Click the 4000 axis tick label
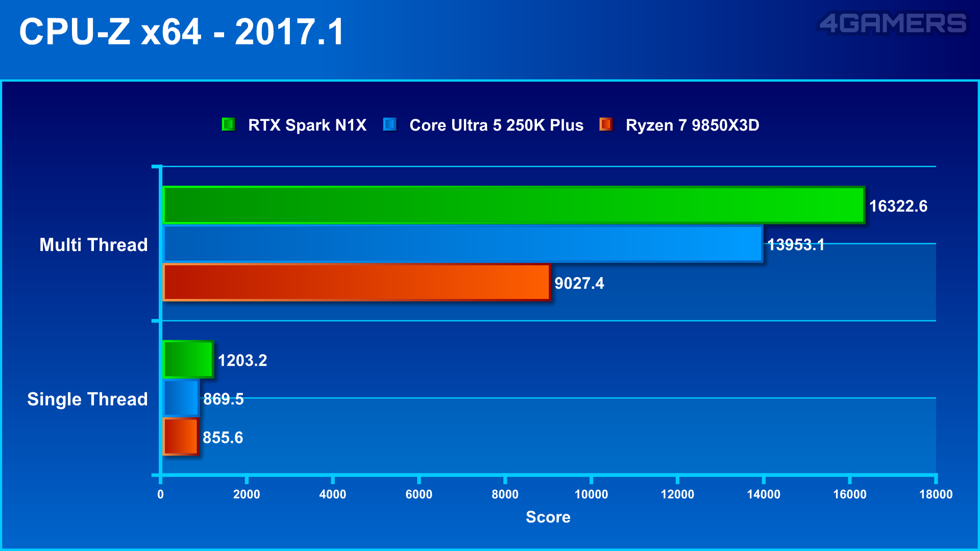980x551 pixels. 333,494
